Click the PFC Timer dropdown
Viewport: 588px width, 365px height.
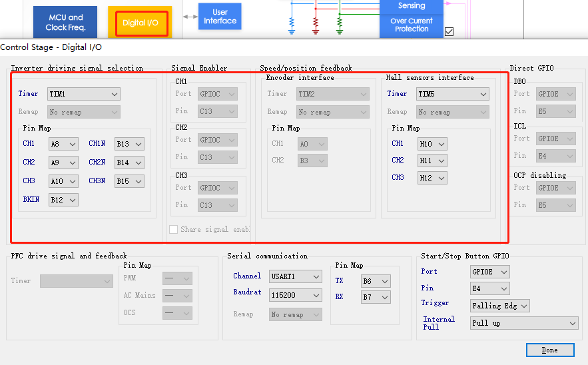[77, 281]
